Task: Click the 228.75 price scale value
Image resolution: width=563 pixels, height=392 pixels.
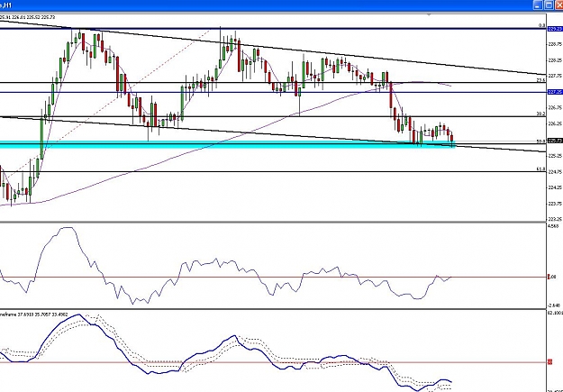Action: (555, 44)
